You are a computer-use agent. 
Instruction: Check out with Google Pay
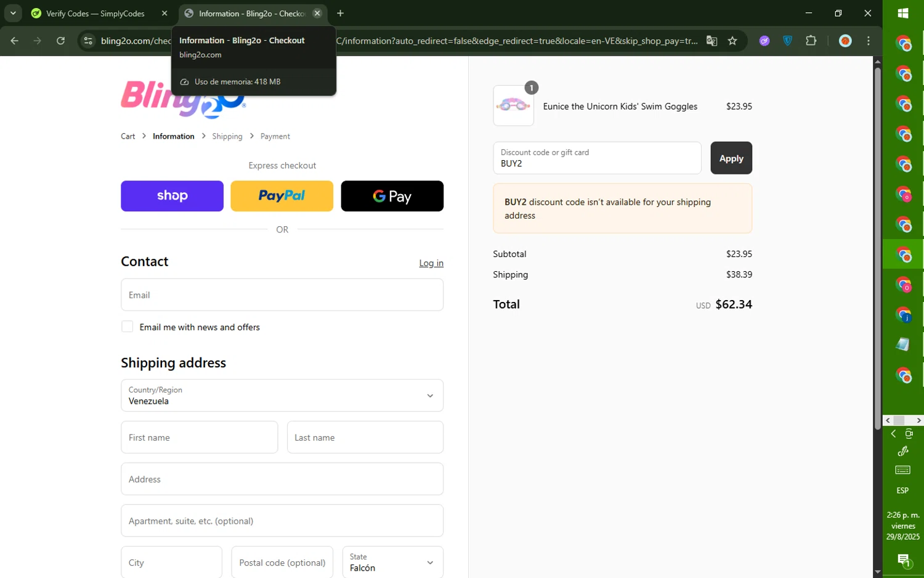pos(392,196)
